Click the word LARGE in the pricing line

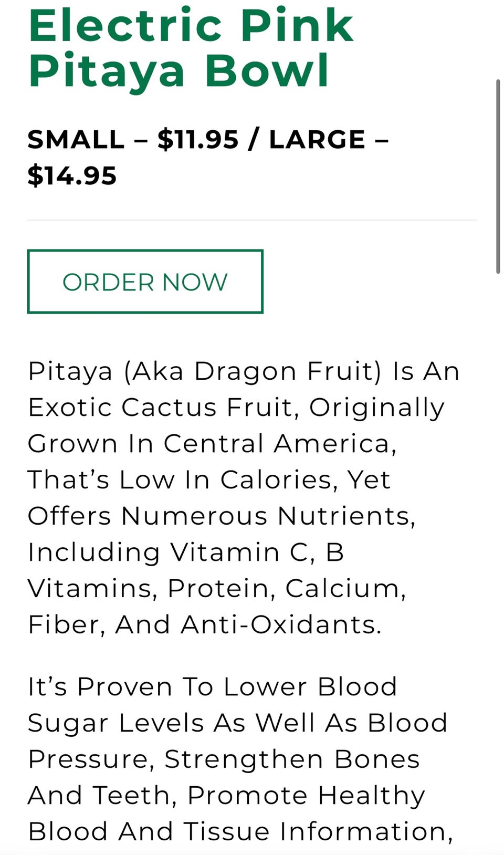[317, 140]
